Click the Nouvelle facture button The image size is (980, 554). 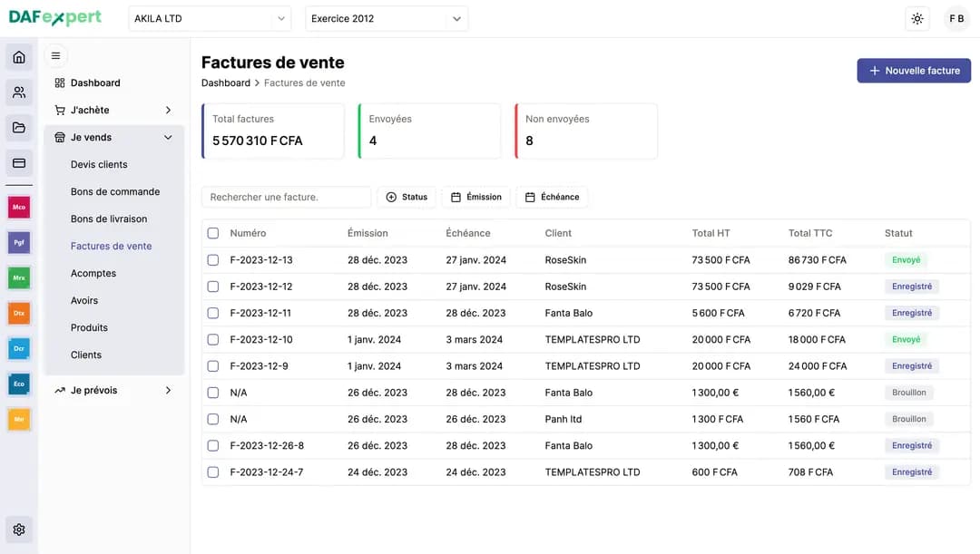(x=913, y=71)
